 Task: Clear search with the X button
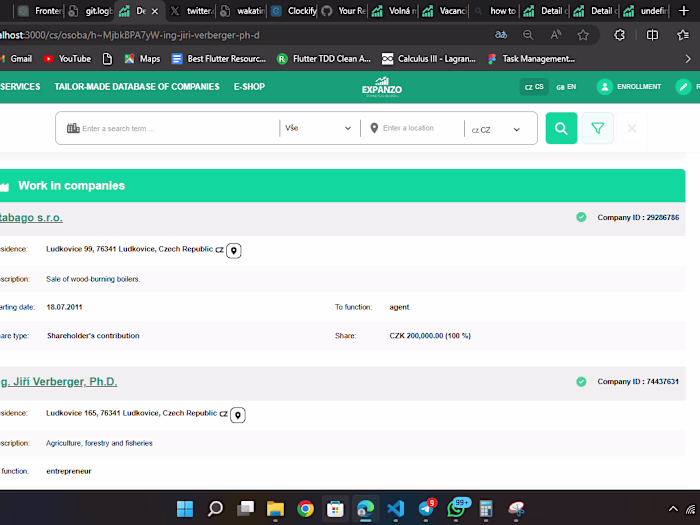coord(632,129)
